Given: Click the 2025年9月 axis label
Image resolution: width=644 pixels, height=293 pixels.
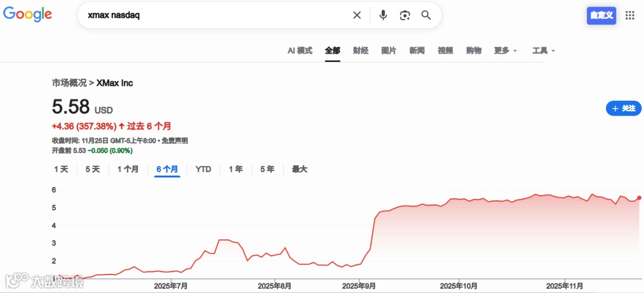Looking at the screenshot, I should (360, 285).
